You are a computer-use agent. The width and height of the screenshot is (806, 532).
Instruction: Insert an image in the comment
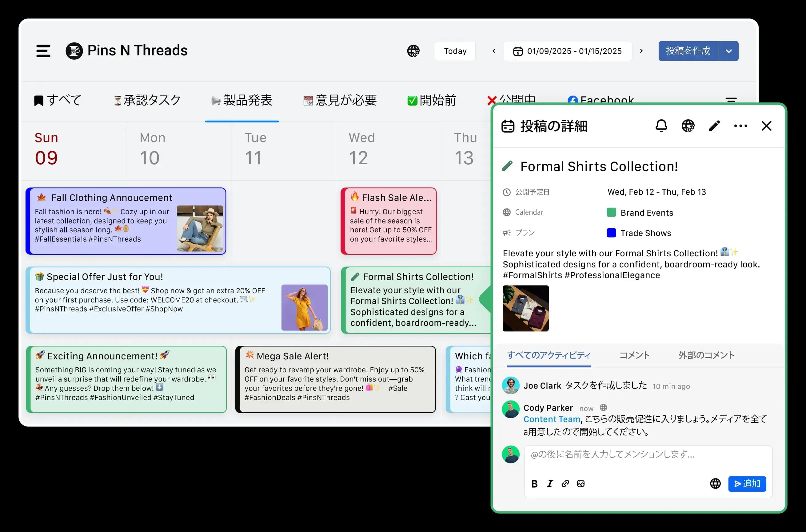[581, 483]
